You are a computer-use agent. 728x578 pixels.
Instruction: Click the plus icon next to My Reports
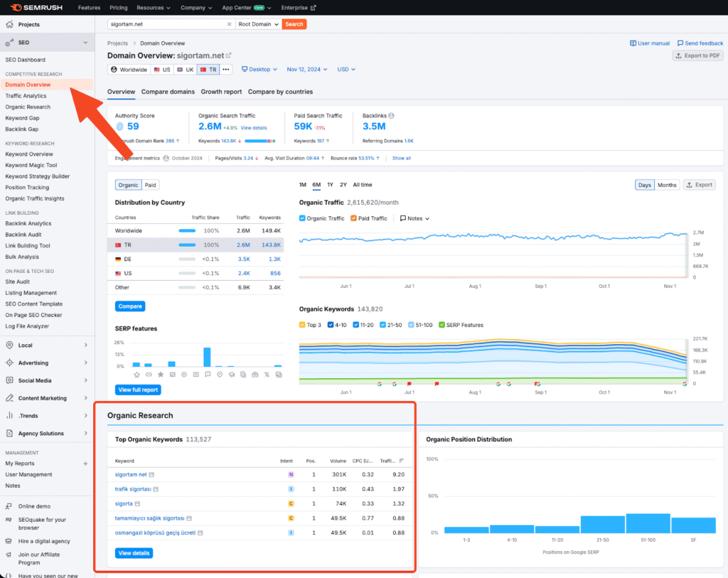coord(85,464)
